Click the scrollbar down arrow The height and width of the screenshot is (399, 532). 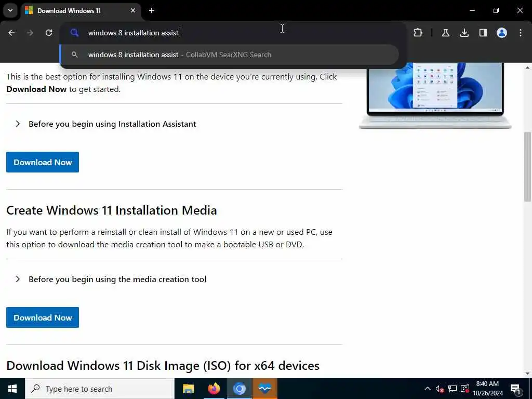pyautogui.click(x=528, y=374)
